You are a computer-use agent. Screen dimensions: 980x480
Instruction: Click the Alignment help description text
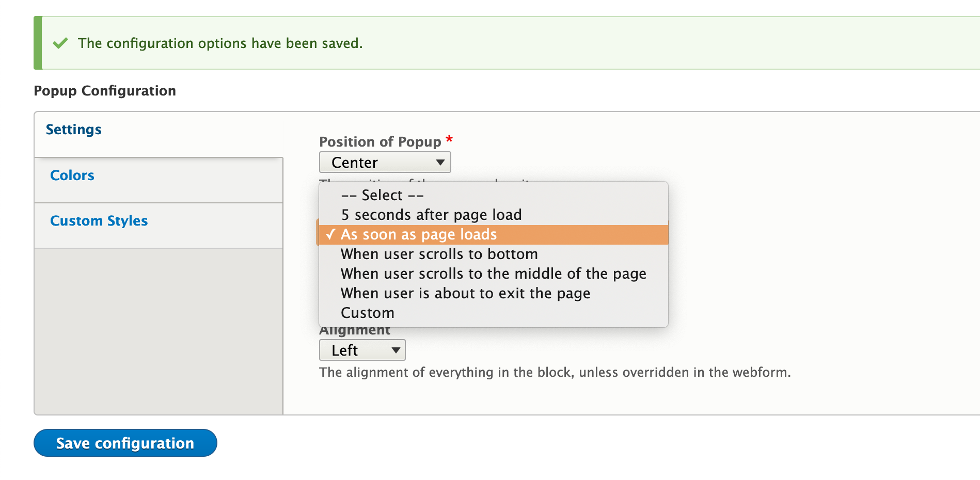555,373
